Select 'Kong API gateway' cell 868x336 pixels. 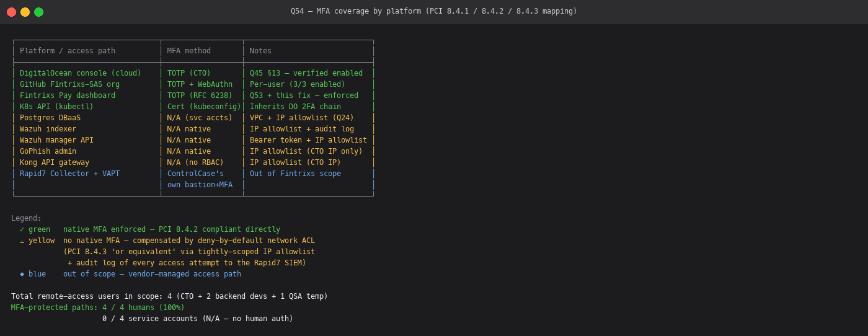tap(55, 162)
